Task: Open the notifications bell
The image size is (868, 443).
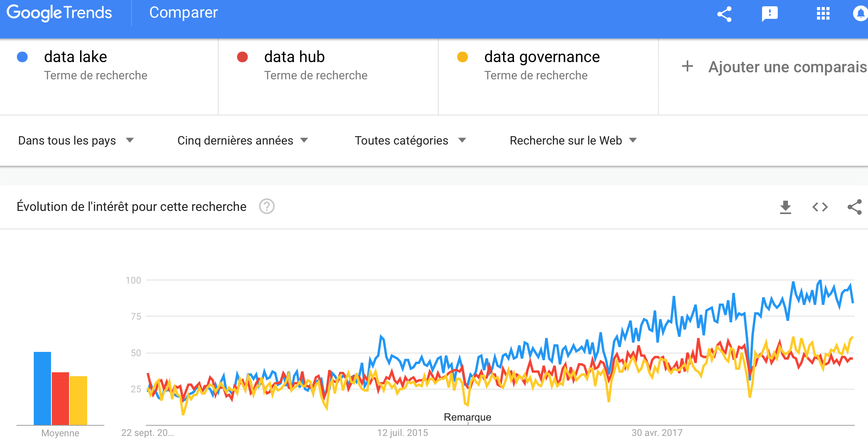Action: coord(860,14)
